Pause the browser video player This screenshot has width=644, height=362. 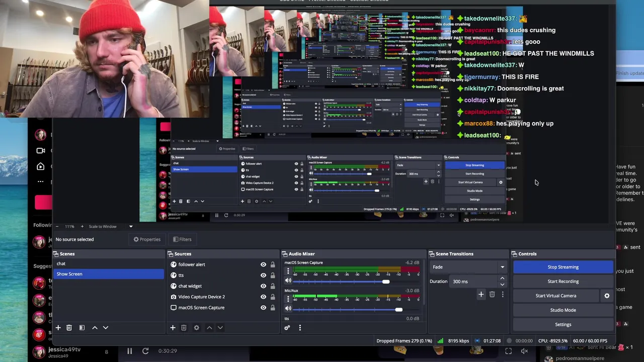pyautogui.click(x=129, y=351)
